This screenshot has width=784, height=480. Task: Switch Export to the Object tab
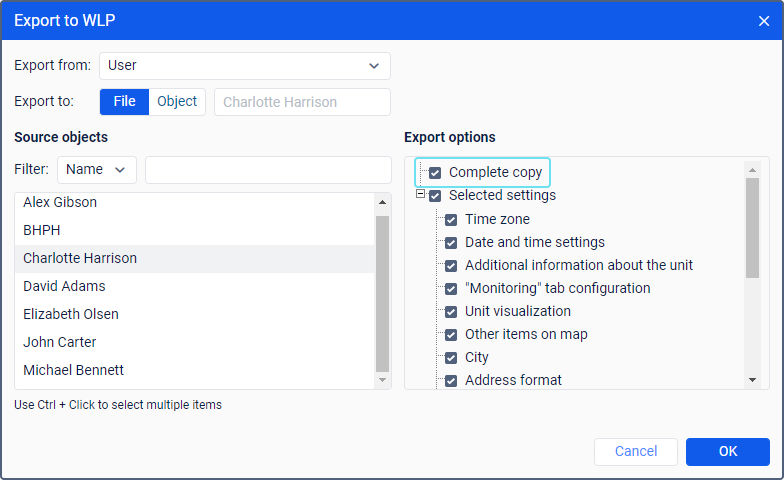[x=177, y=102]
